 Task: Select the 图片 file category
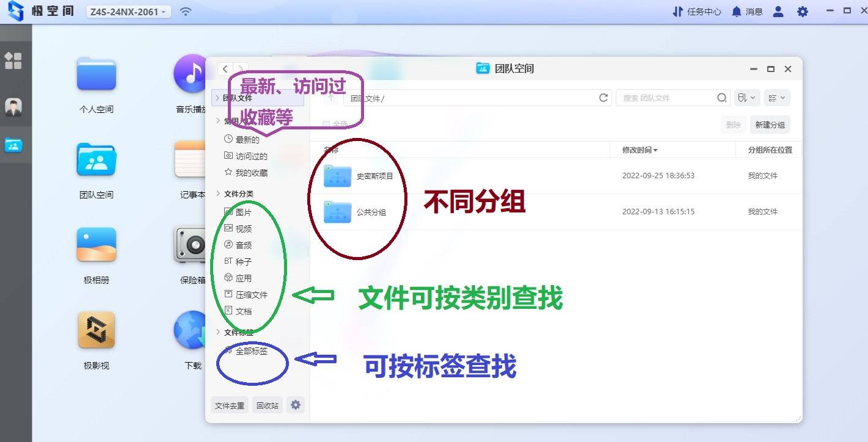(x=244, y=212)
